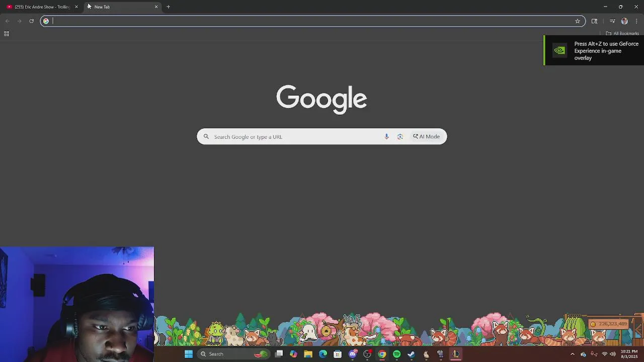
Task: Open the media controls music-note icon
Action: point(612,21)
